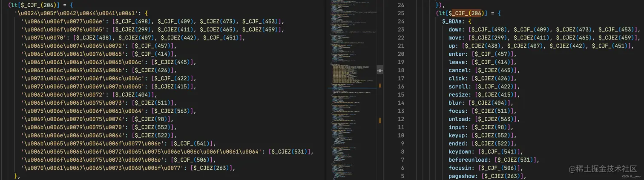
Task: Click $_CJEZ(459) on the decoded move line
Action: (615, 37)
